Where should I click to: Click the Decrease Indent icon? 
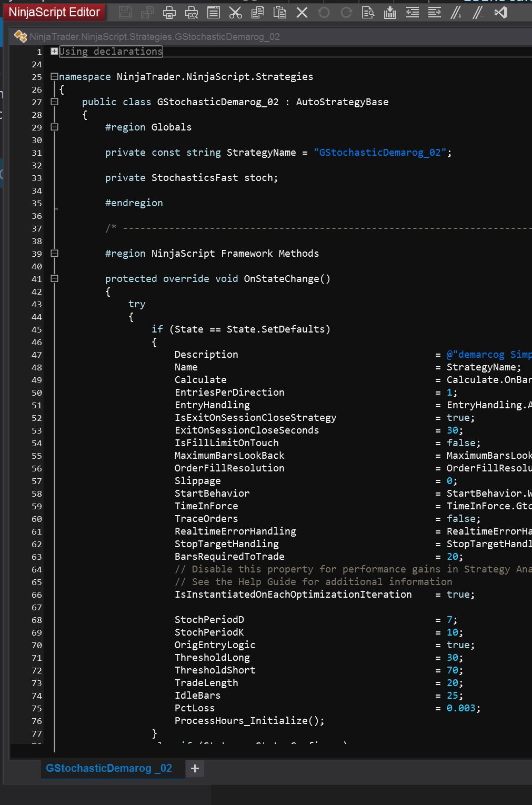click(x=413, y=13)
